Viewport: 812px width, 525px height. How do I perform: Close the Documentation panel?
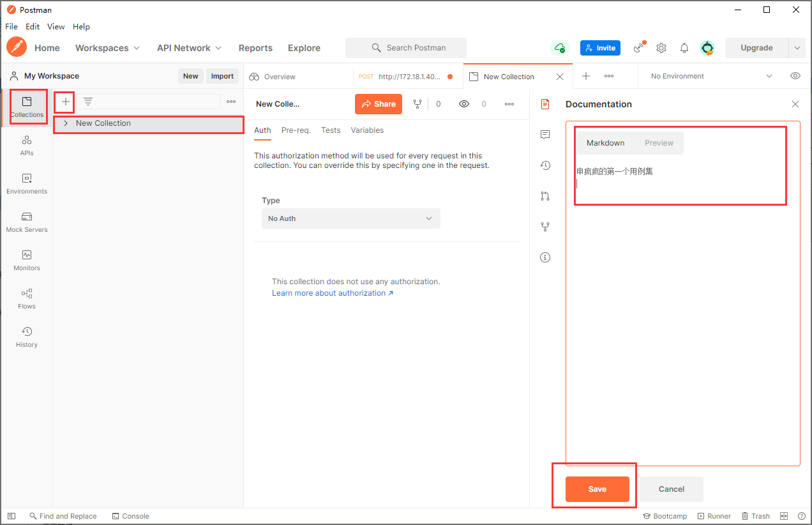click(795, 104)
